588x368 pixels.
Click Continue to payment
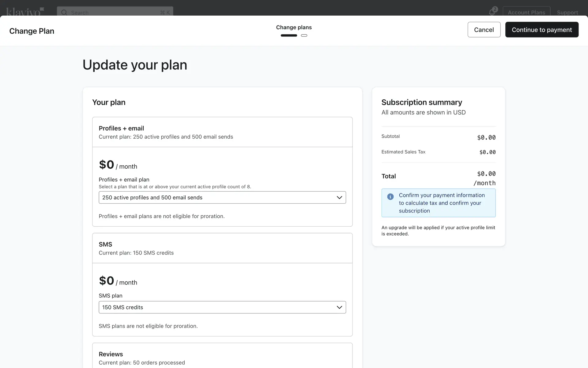coord(541,30)
